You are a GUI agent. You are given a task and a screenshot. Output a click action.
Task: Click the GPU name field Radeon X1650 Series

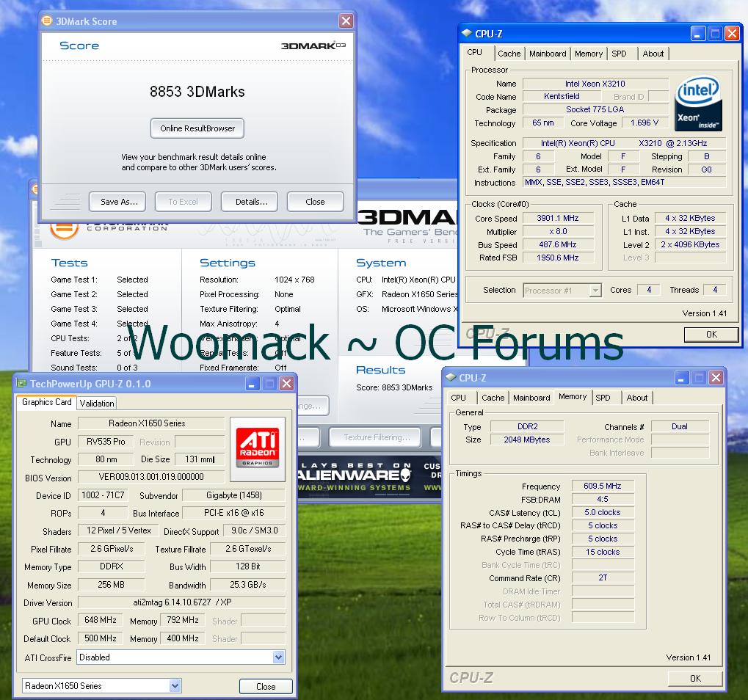pyautogui.click(x=151, y=423)
